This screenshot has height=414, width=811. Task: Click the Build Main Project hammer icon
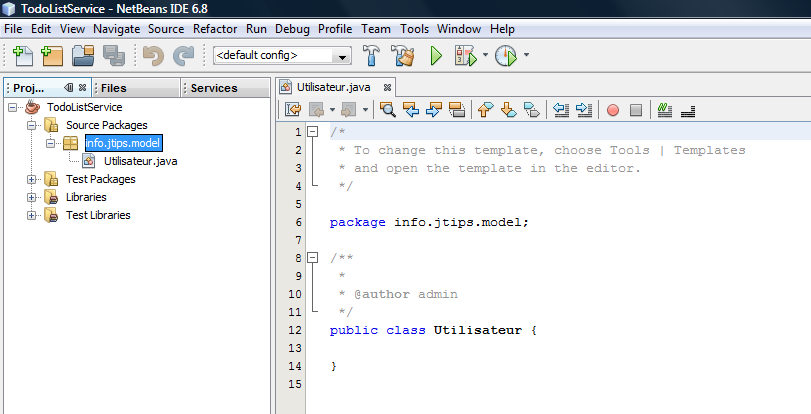(x=371, y=55)
